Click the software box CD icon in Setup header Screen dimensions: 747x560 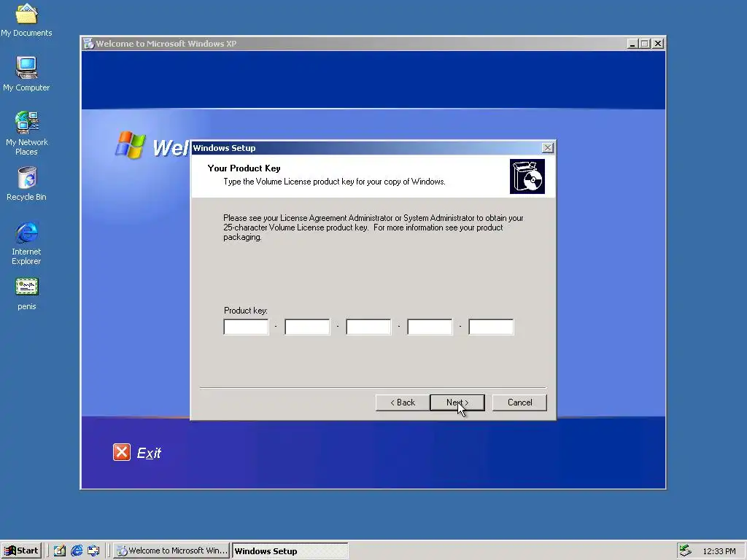point(527,176)
